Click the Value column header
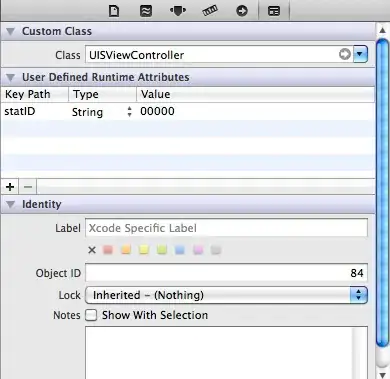The image size is (390, 379). 256,94
